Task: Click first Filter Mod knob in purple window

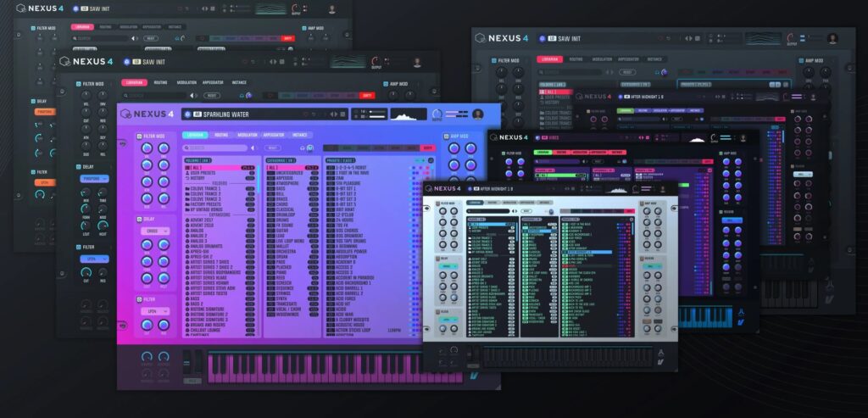Action: point(147,148)
